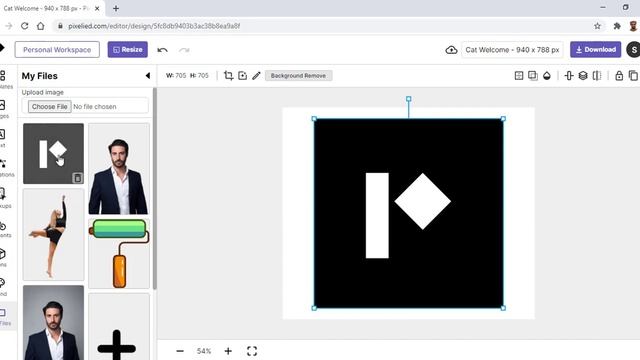Click the Resize button
The image size is (640, 360).
click(x=128, y=49)
